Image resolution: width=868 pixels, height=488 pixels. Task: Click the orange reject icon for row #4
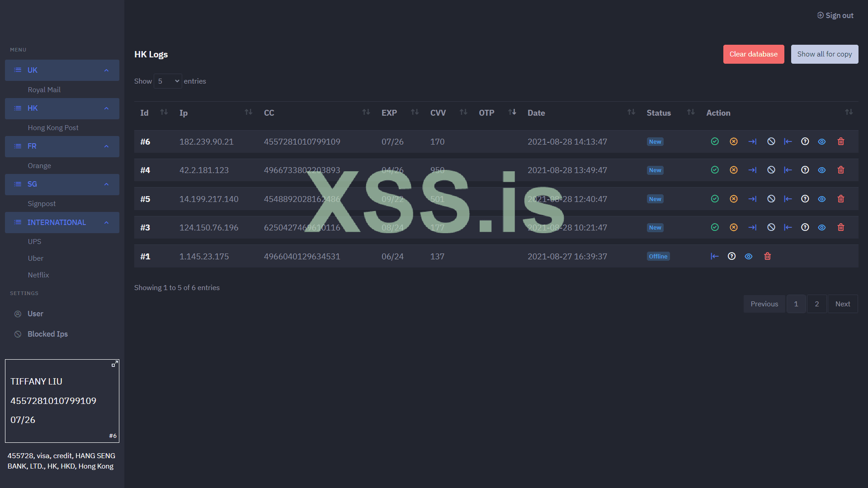734,170
